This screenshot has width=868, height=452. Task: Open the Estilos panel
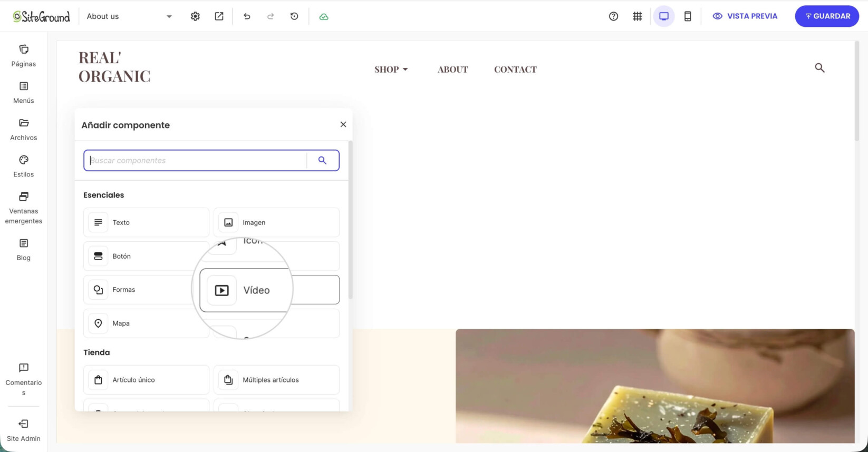[x=24, y=166]
